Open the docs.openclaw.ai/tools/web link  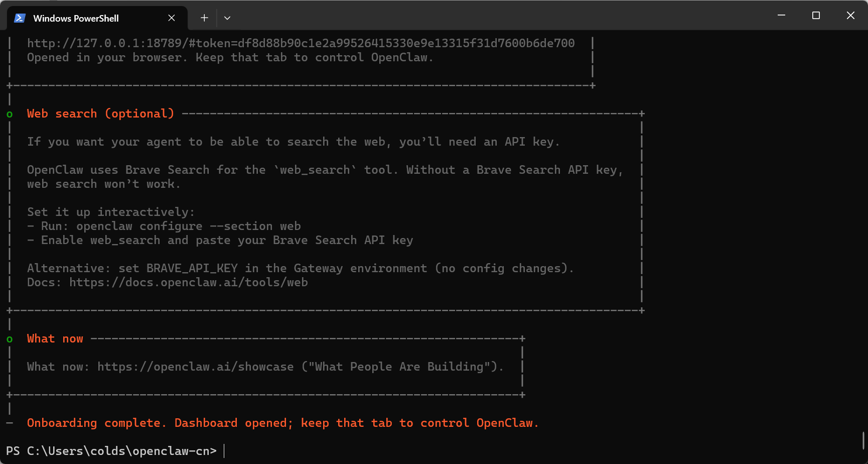click(x=189, y=282)
